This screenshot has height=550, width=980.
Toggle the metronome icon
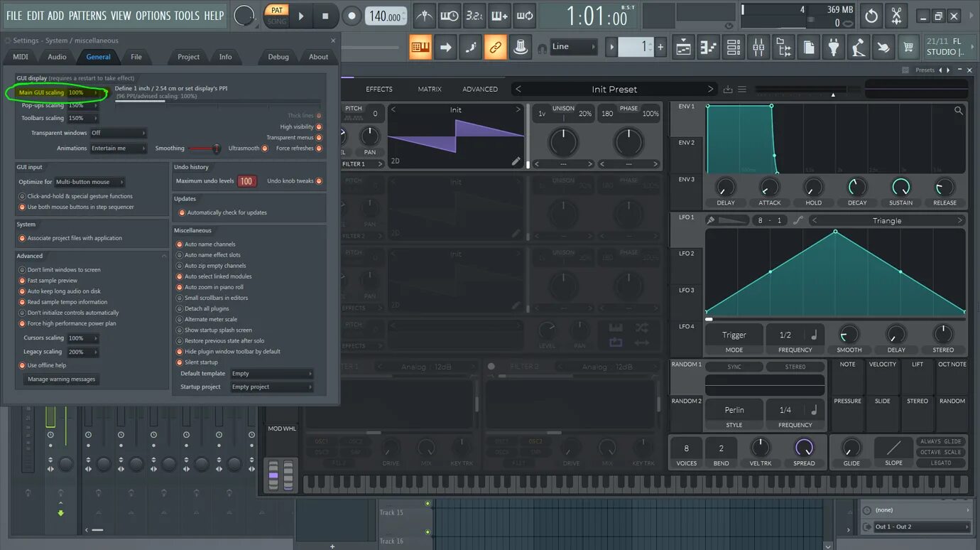pos(425,16)
